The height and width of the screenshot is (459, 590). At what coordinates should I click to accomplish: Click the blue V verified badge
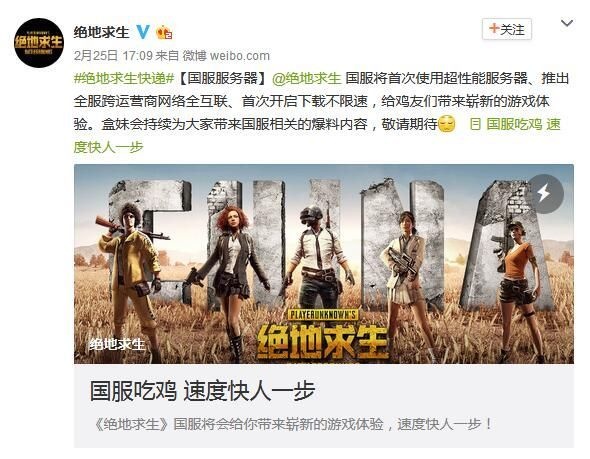click(143, 32)
